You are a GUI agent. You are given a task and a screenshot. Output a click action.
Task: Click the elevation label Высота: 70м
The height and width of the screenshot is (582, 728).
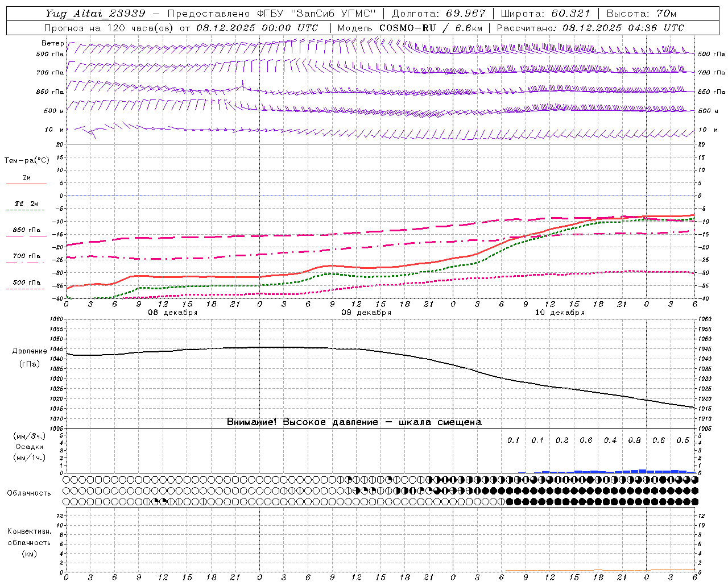click(x=641, y=14)
